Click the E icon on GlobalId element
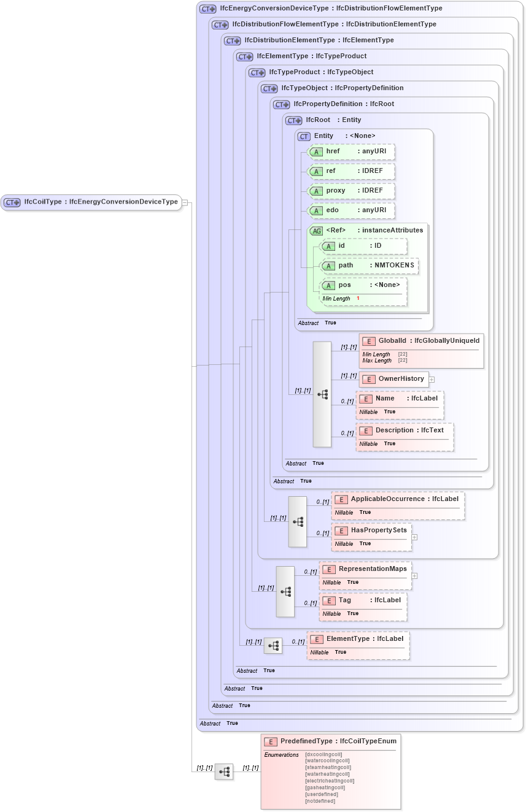The image size is (526, 812). (x=369, y=341)
